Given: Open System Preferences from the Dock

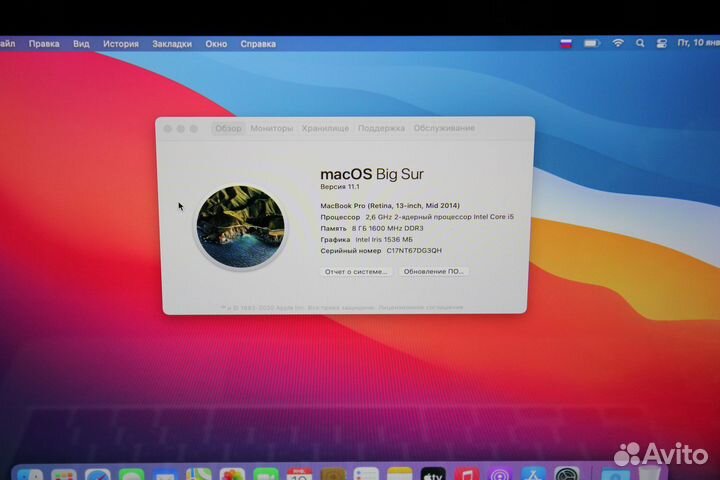Looking at the screenshot, I should pyautogui.click(x=567, y=474).
